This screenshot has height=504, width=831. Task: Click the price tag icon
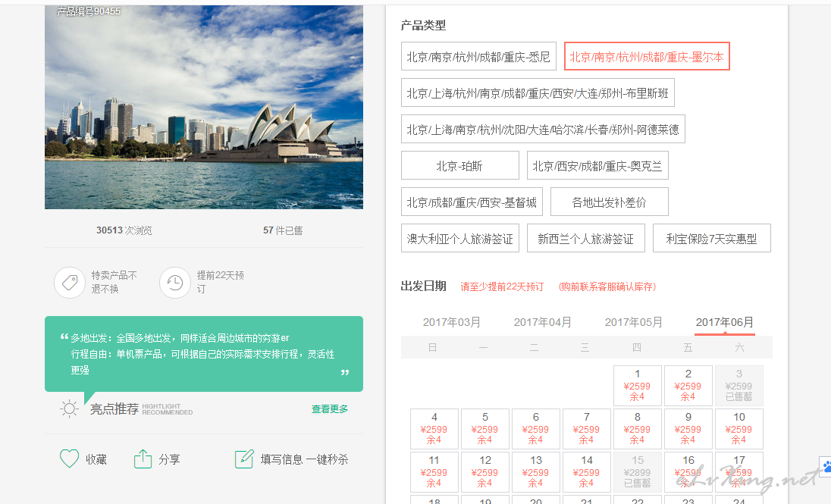point(70,283)
